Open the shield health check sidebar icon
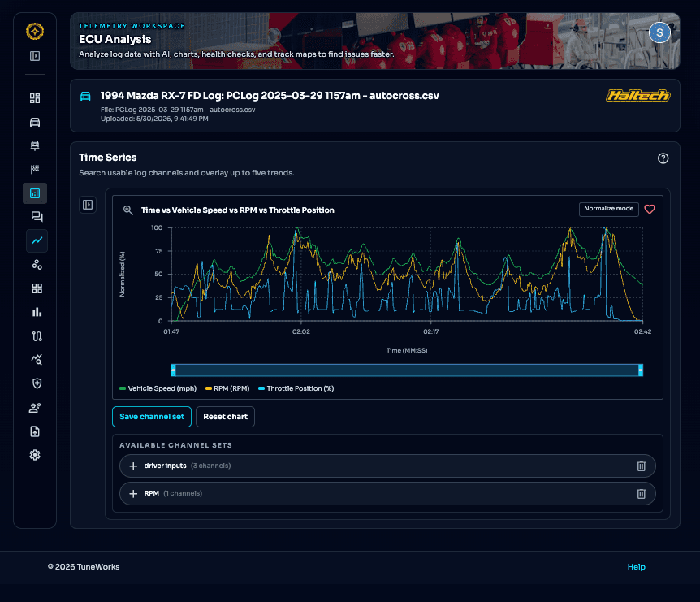The image size is (700, 602). coord(37,383)
